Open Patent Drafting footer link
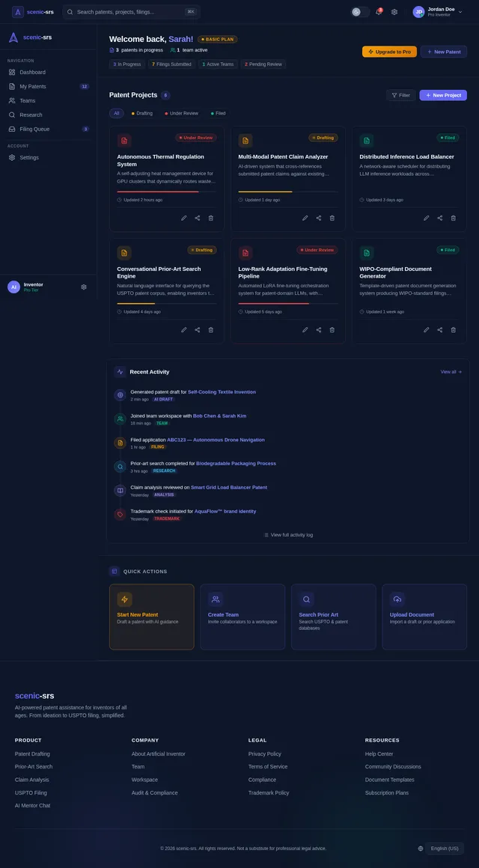479x868 pixels. (32, 754)
